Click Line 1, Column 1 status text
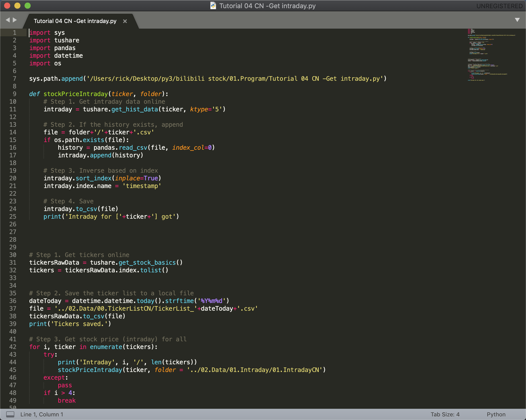 [x=42, y=414]
